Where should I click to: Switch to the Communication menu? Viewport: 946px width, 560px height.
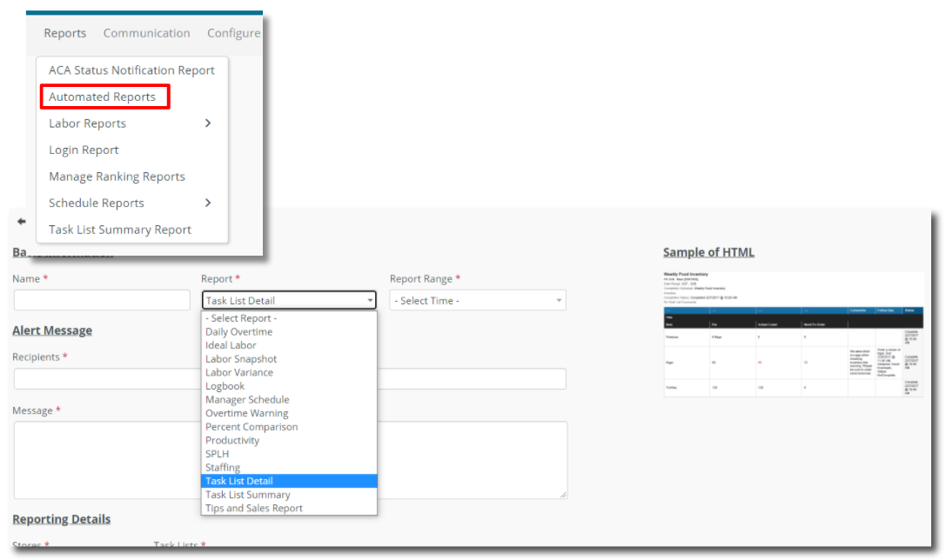click(x=146, y=33)
